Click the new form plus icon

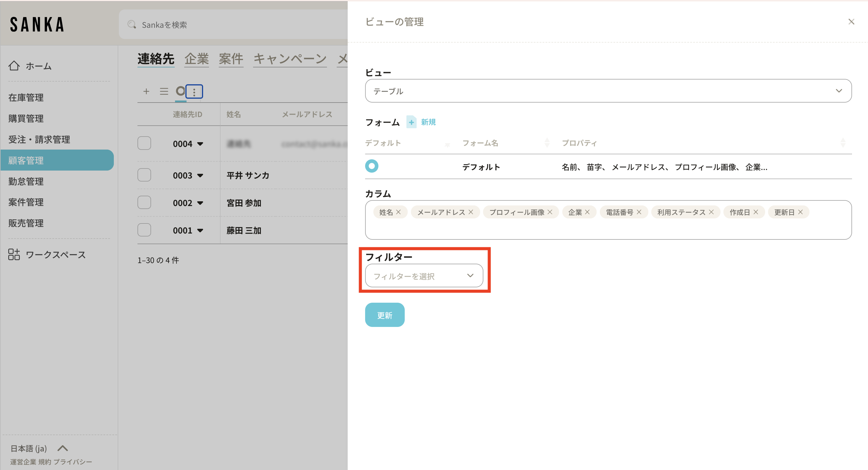click(x=411, y=122)
